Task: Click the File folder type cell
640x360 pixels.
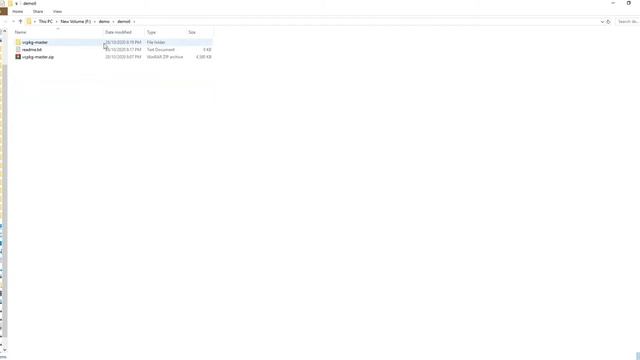Action: pos(156,42)
